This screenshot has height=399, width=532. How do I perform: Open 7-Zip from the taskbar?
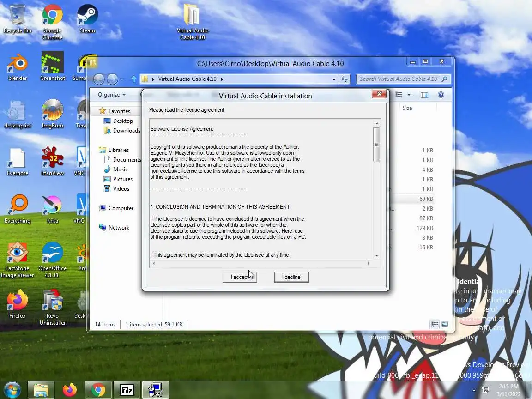[x=127, y=390]
